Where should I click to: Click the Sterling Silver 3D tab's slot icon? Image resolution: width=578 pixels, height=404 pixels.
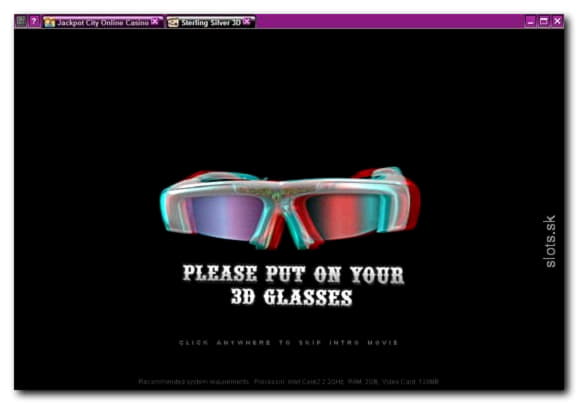(173, 23)
